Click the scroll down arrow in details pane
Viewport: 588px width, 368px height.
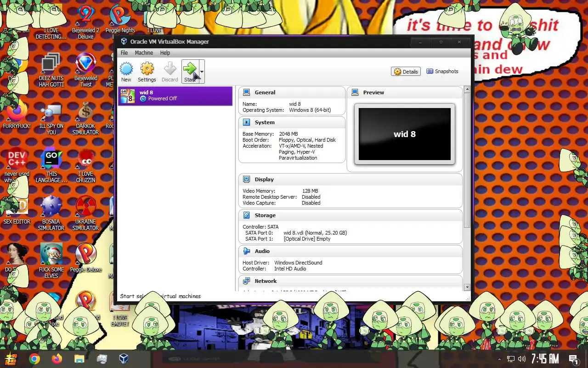467,287
